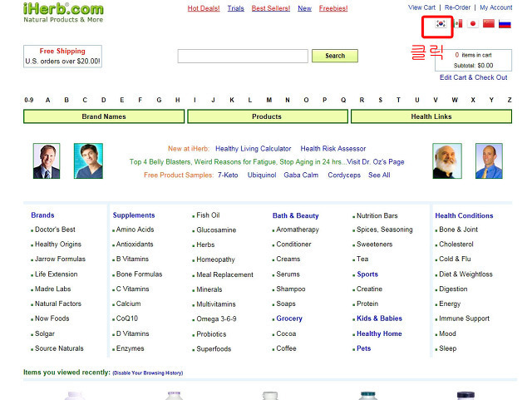Select letter Z in the alphabet index
The height and width of the screenshot is (400, 532).
(x=510, y=100)
